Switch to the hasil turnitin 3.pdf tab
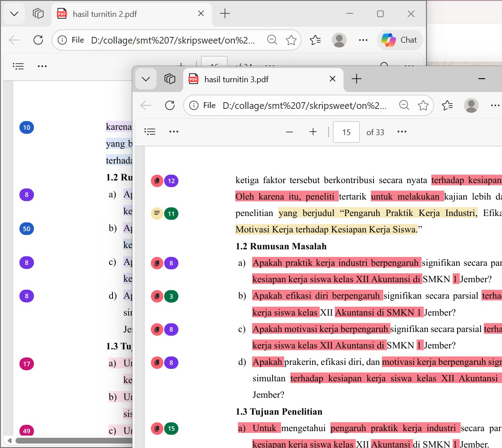502x448 pixels. pos(263,79)
